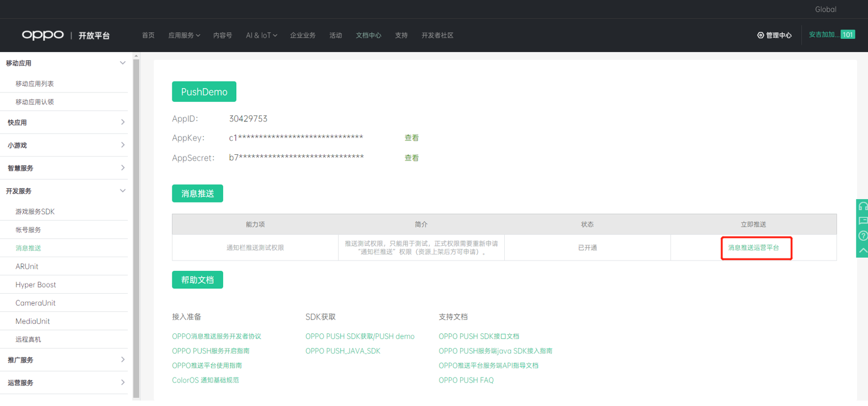Open 开发者社区 from the top menu
This screenshot has height=406, width=868.
(437, 35)
